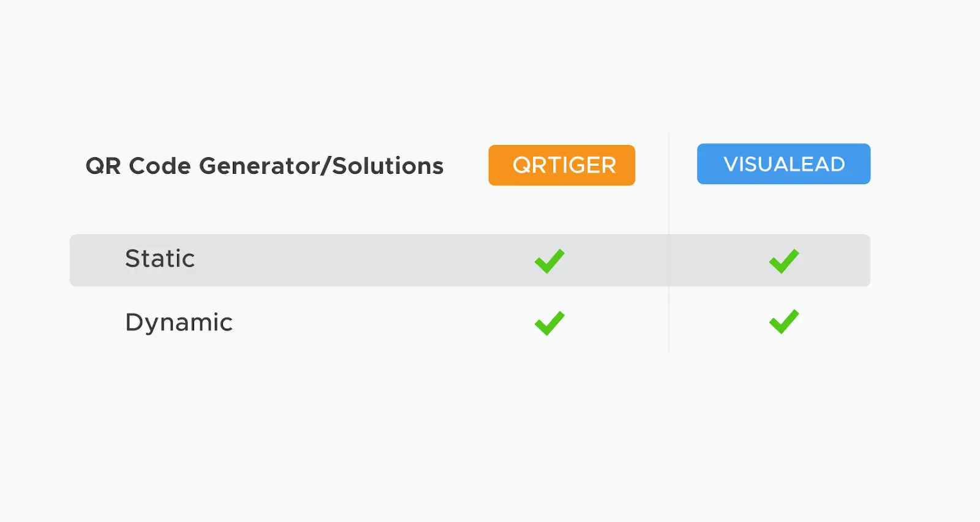The width and height of the screenshot is (980, 522).
Task: Click the Dynamic checkmark in VISUALEAD column
Action: point(784,322)
